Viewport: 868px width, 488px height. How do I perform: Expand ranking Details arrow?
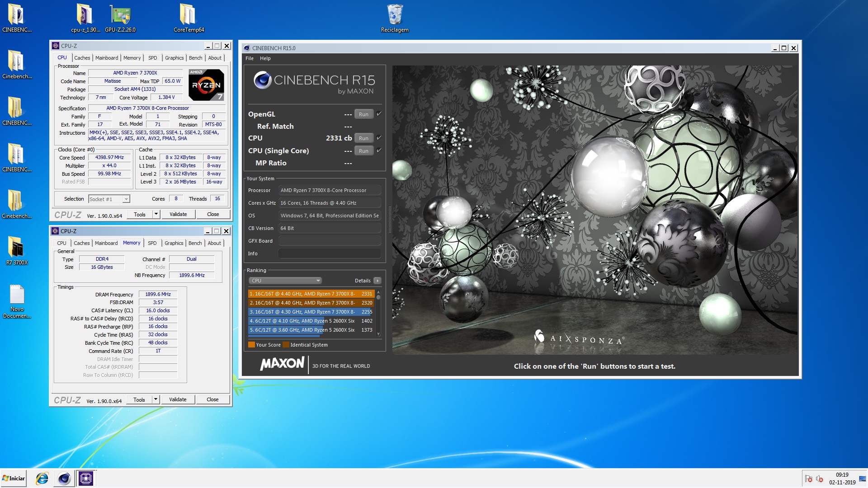(x=377, y=281)
